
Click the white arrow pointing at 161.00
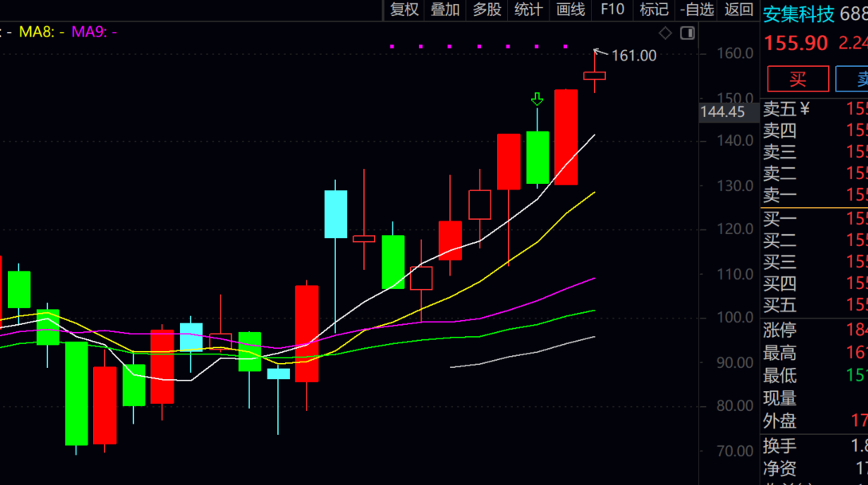tap(601, 53)
